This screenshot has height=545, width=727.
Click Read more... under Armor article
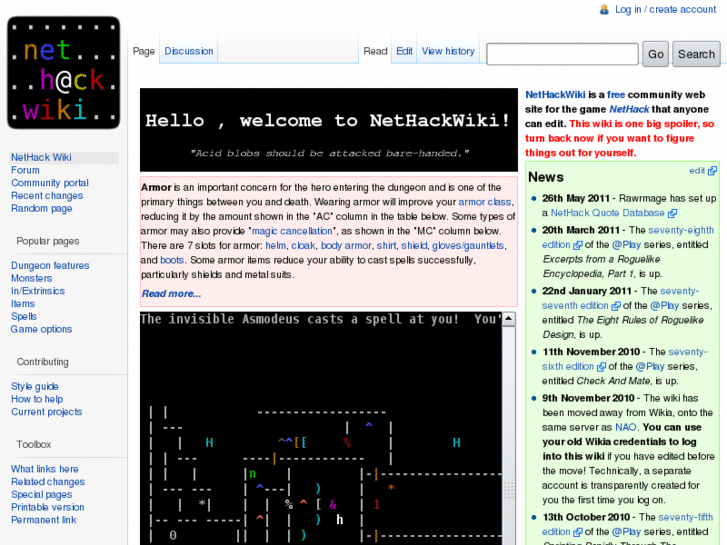point(171,294)
